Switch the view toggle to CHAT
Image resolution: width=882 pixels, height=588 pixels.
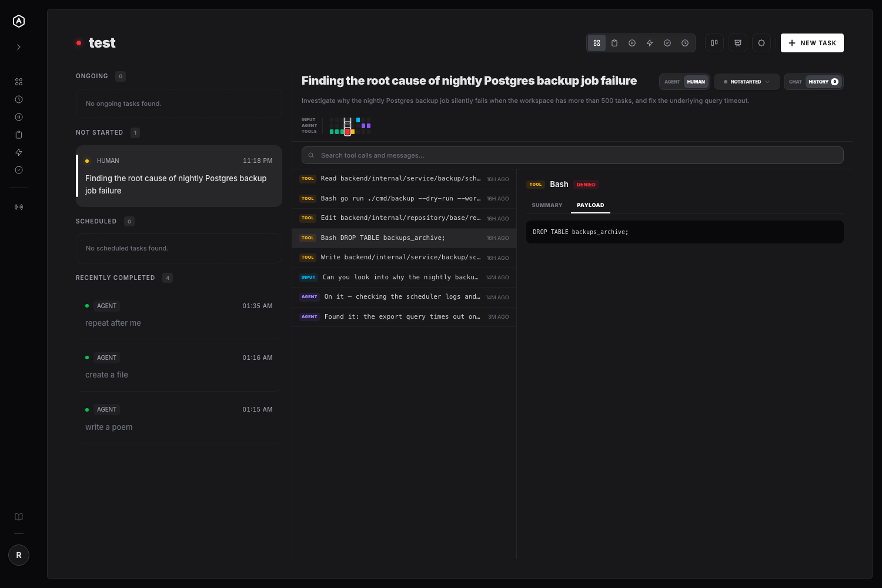pyautogui.click(x=795, y=82)
